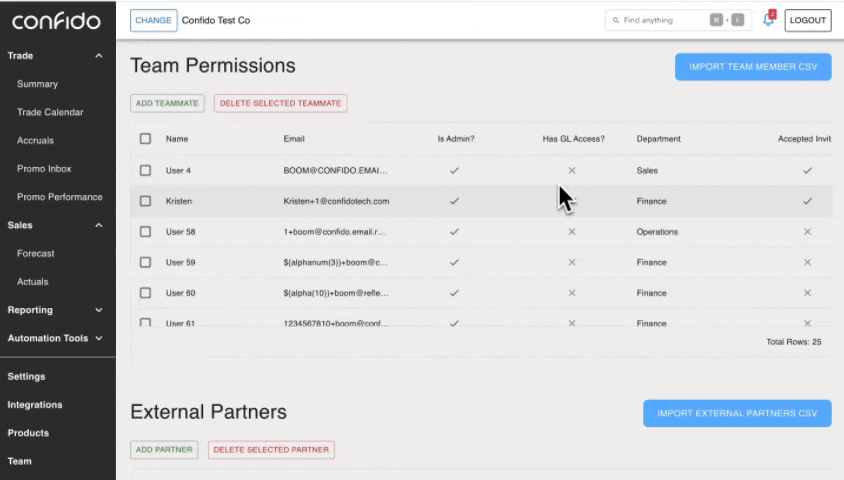Screen dimensions: 844x480
Task: Go to the Forecast page
Action: [36, 253]
